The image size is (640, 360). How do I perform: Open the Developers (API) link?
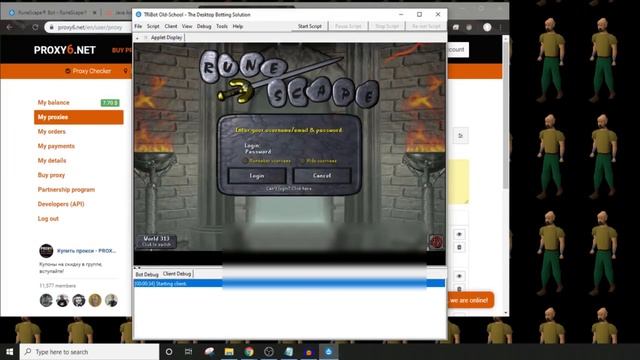click(x=61, y=204)
